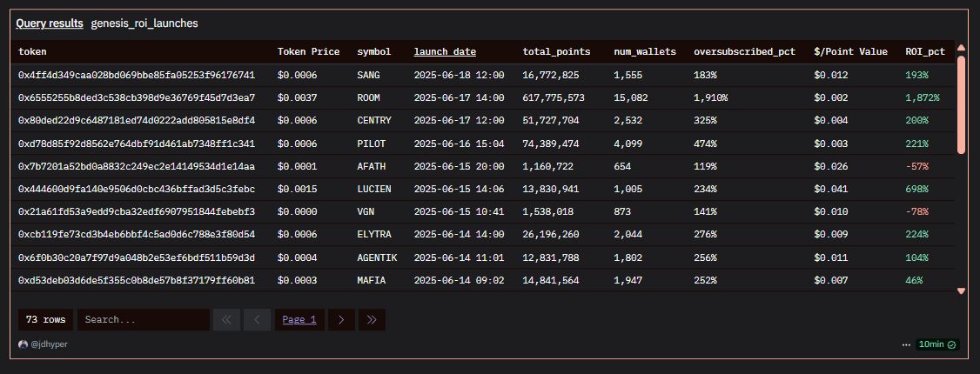
Task: Click the 474% oversubscribed value
Action: [705, 144]
